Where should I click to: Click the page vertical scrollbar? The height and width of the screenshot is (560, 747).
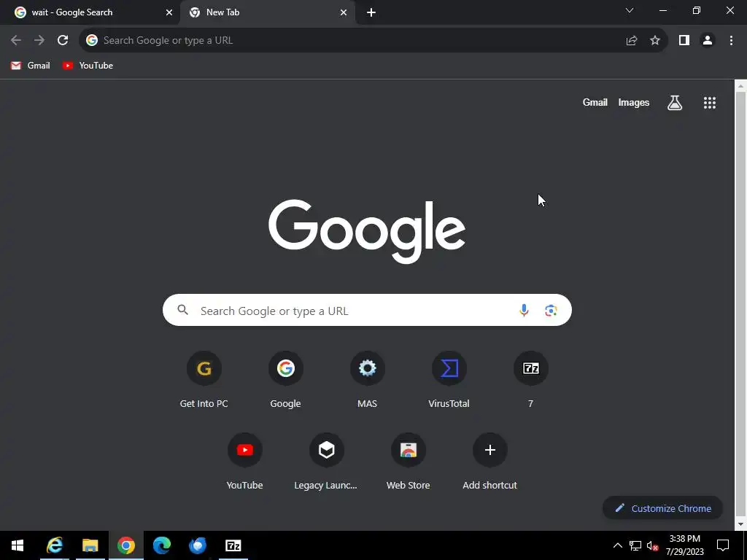pyautogui.click(x=740, y=305)
